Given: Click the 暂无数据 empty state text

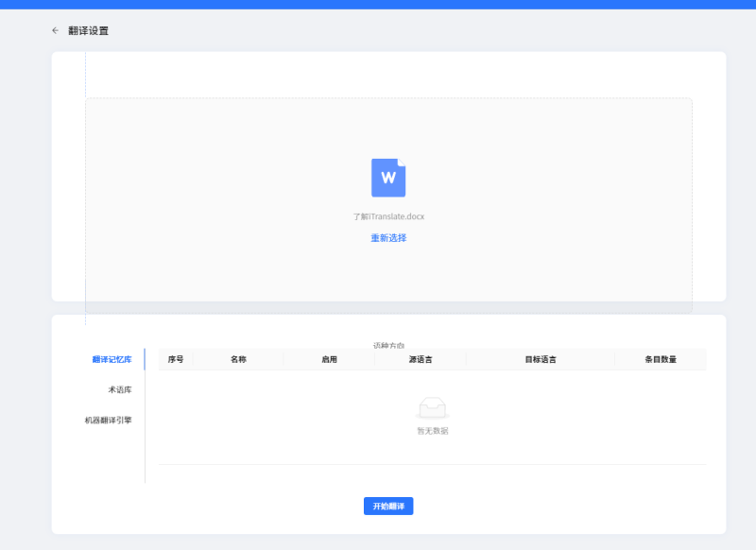Looking at the screenshot, I should 432,430.
